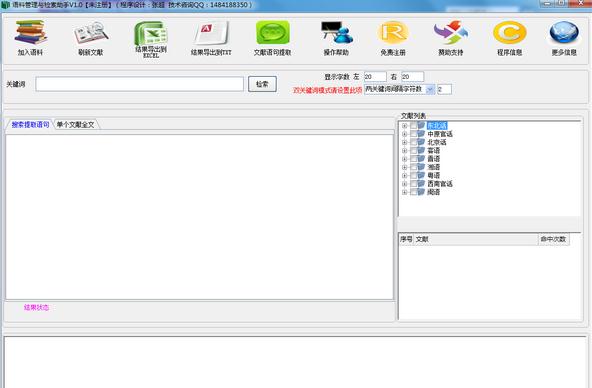Click the 命中次数 column header
The height and width of the screenshot is (388, 592).
pos(553,239)
